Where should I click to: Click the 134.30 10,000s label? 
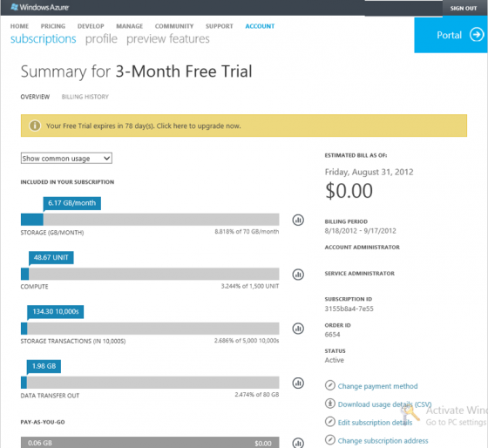tap(56, 312)
